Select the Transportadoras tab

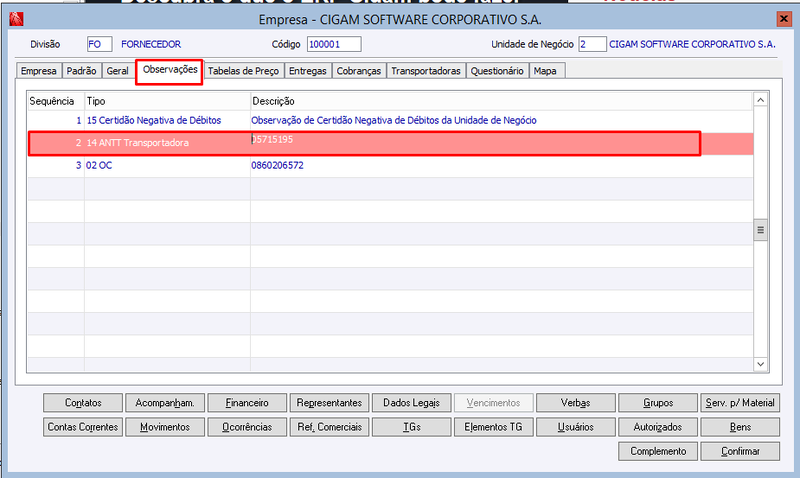[x=426, y=71]
